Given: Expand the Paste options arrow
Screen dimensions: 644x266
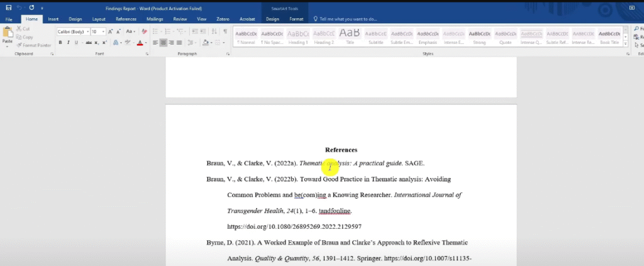Looking at the screenshot, I should coord(8,46).
